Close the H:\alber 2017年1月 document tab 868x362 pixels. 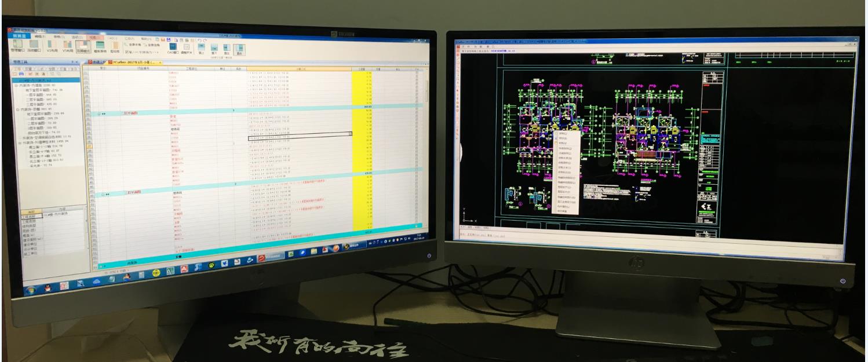(x=160, y=62)
